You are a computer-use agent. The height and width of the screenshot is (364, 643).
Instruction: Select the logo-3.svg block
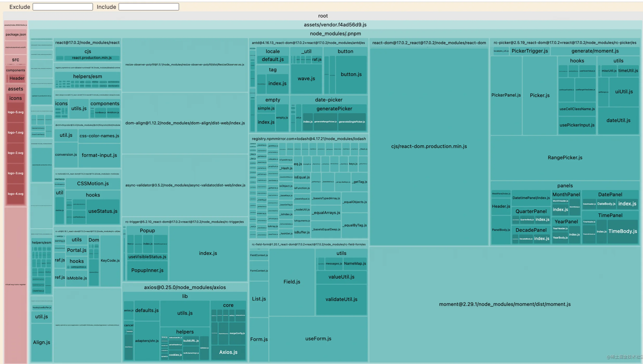(x=16, y=173)
